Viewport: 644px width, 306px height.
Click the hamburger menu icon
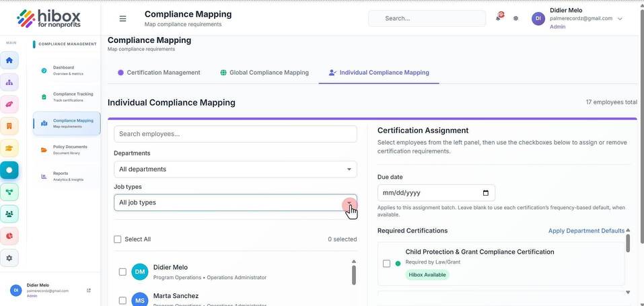[122, 18]
